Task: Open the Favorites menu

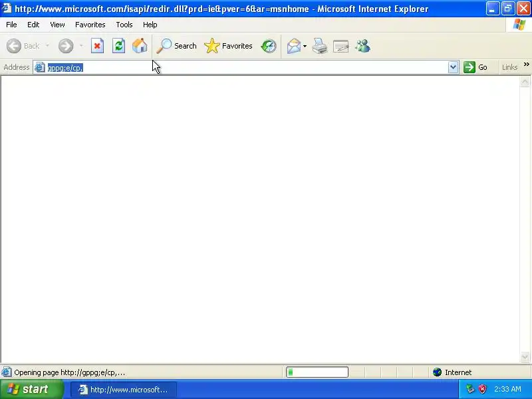Action: tap(90, 25)
